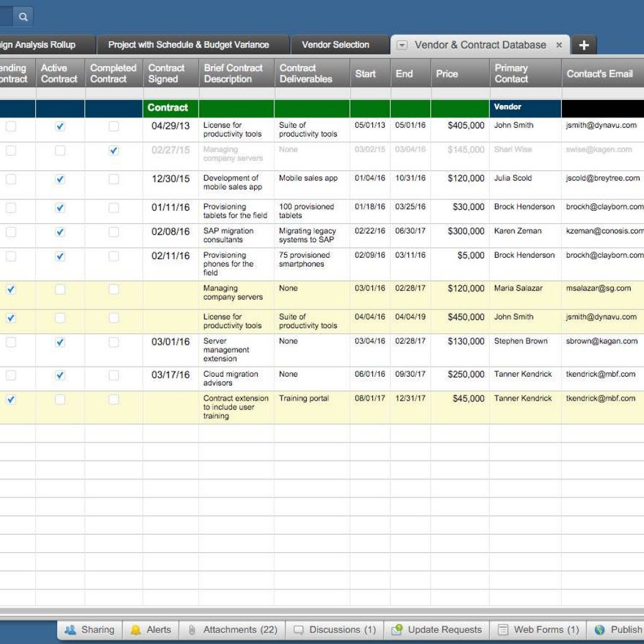This screenshot has height=644, width=644.
Task: Open the Sharing panel
Action: pyautogui.click(x=89, y=630)
